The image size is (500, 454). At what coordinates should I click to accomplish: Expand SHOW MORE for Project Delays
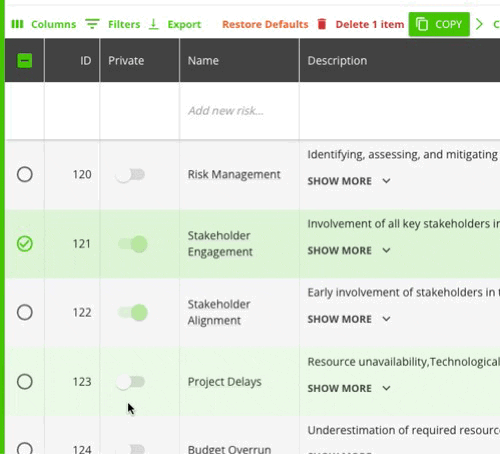click(349, 388)
